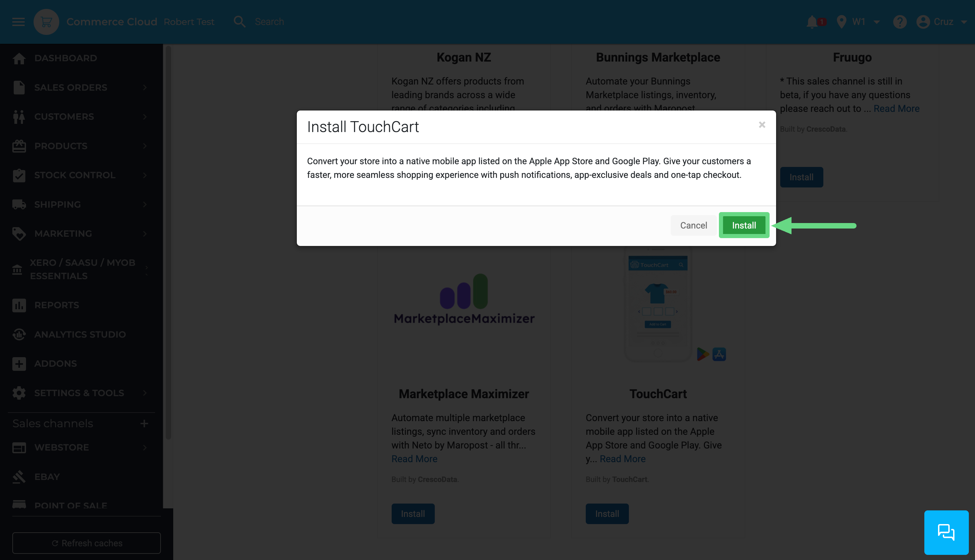Expand the Settings & Tools submenu
Viewport: 975px width, 560px height.
(145, 393)
